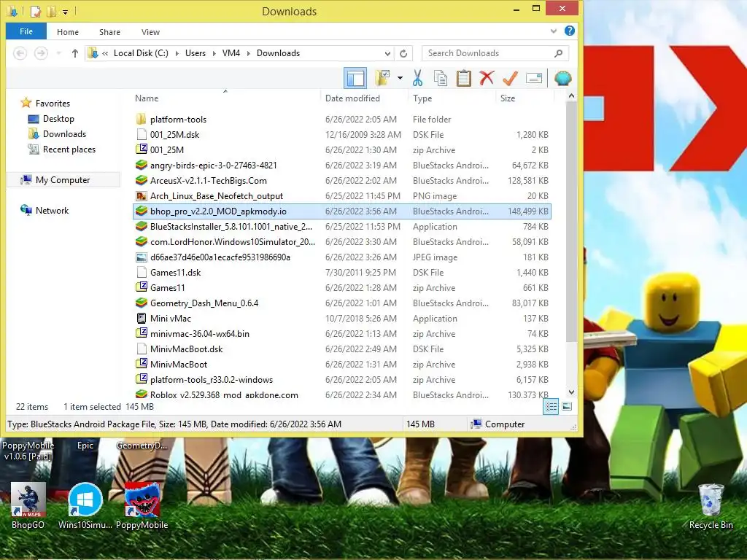The image size is (747, 560).
Task: Cut selection with the scissors icon
Action: pyautogui.click(x=417, y=78)
